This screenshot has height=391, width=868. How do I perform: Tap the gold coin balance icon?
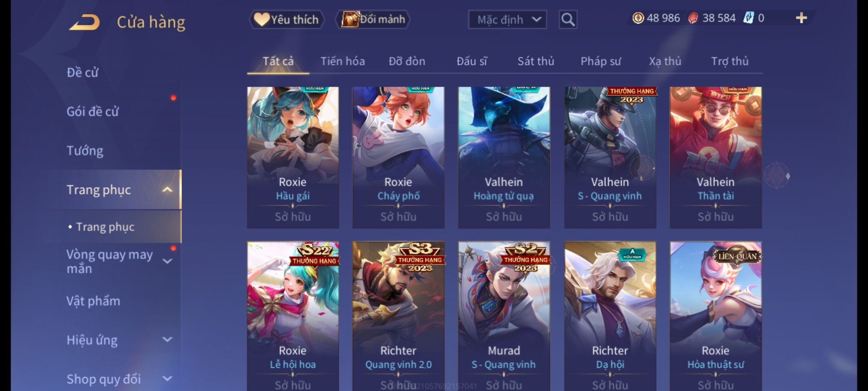638,18
